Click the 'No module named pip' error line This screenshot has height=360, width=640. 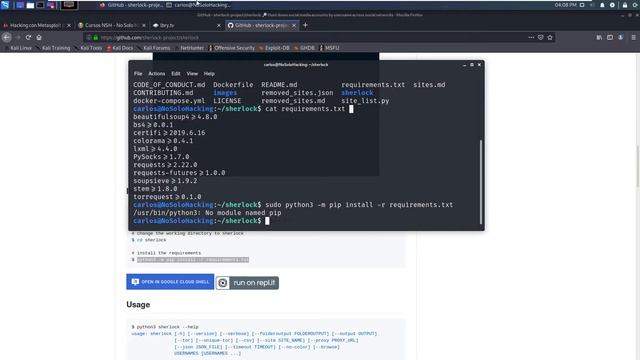[207, 213]
